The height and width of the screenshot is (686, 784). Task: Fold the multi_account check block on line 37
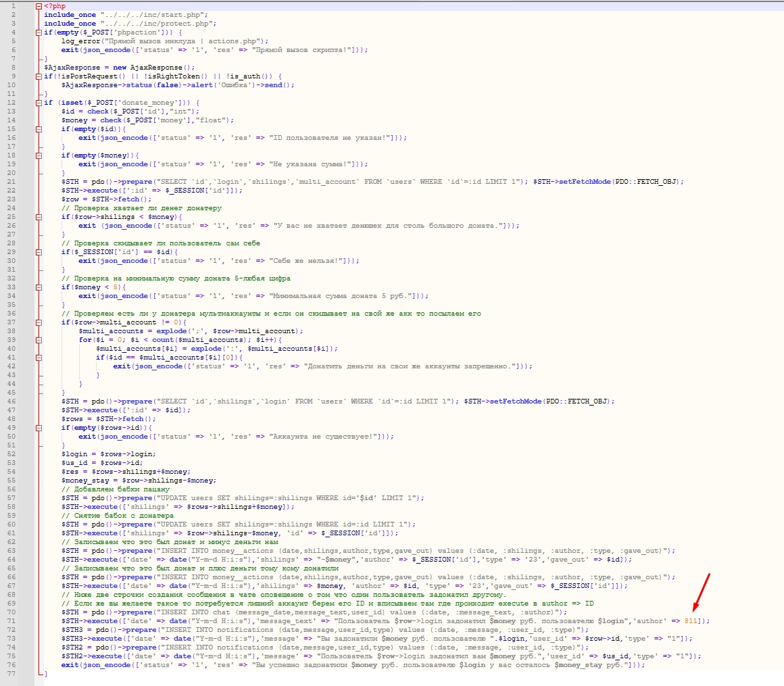pos(39,322)
